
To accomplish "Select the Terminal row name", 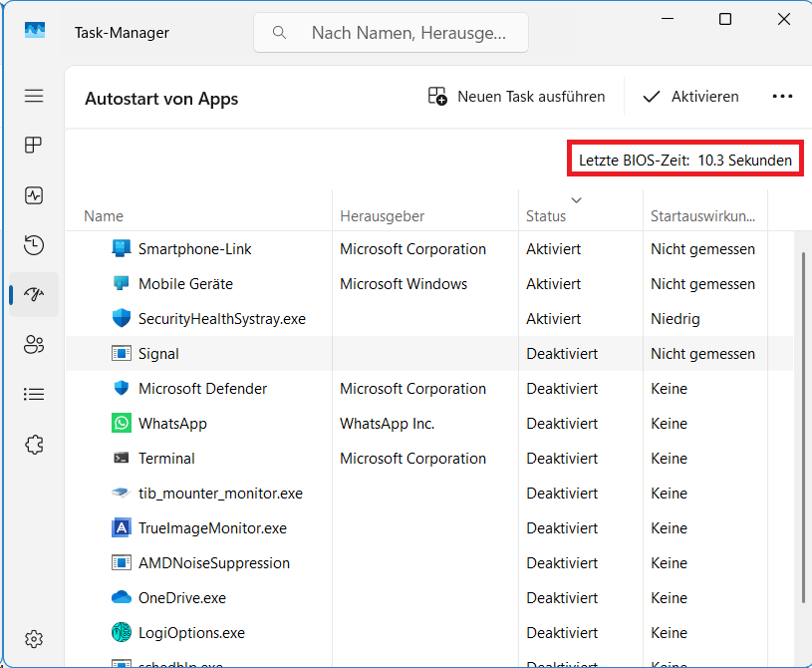I will click(166, 458).
